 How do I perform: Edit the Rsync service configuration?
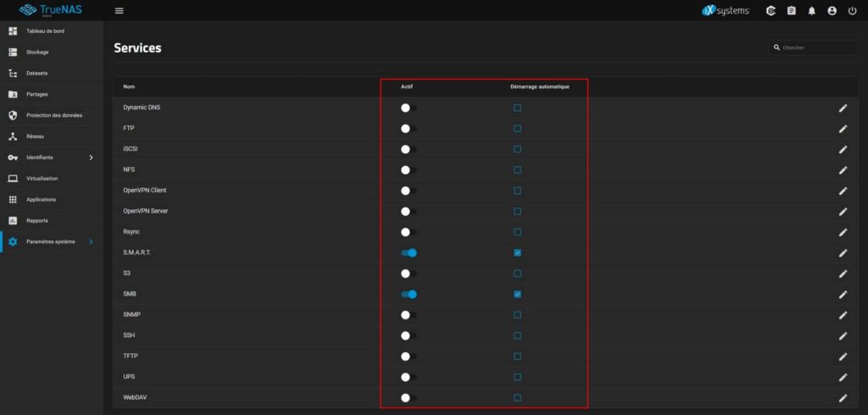pos(843,232)
